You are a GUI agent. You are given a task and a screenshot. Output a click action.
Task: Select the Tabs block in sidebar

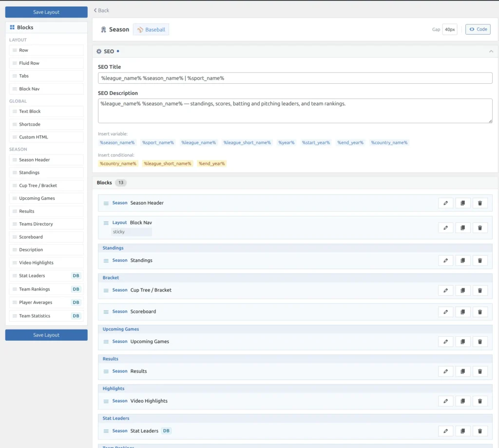(46, 76)
